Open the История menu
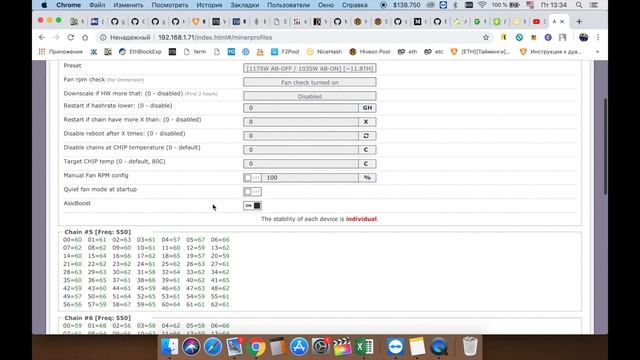 point(209,5)
